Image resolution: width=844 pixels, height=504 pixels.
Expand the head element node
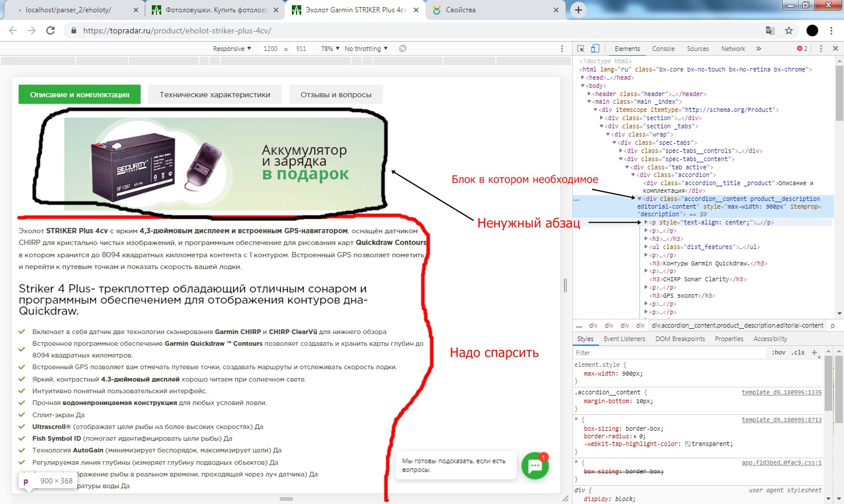pos(583,77)
